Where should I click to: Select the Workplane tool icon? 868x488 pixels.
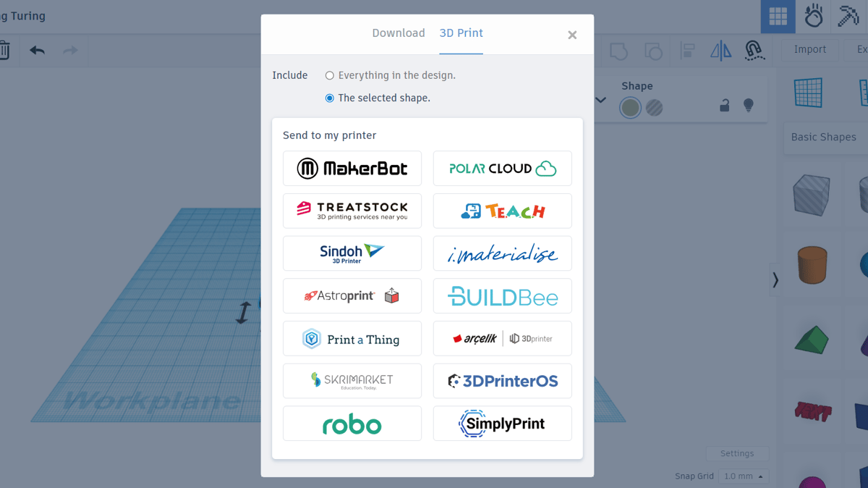point(809,93)
